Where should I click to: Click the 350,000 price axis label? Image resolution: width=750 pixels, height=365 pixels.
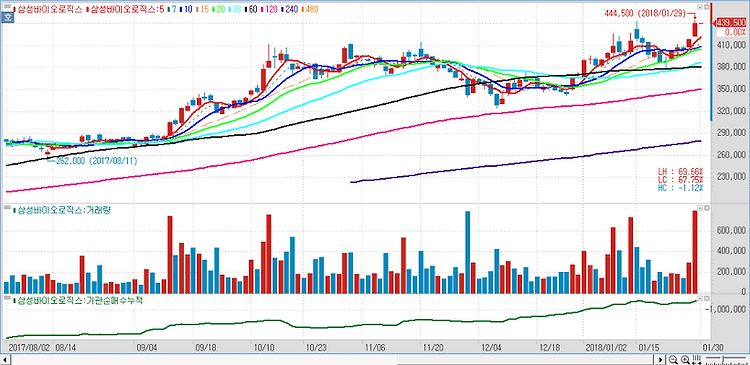click(x=732, y=89)
